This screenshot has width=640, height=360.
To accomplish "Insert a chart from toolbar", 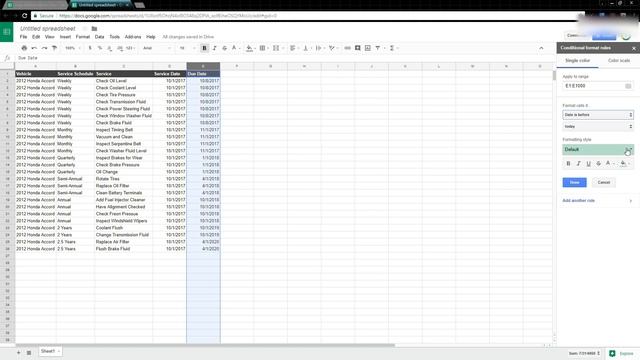I will pyautogui.click(x=368, y=48).
